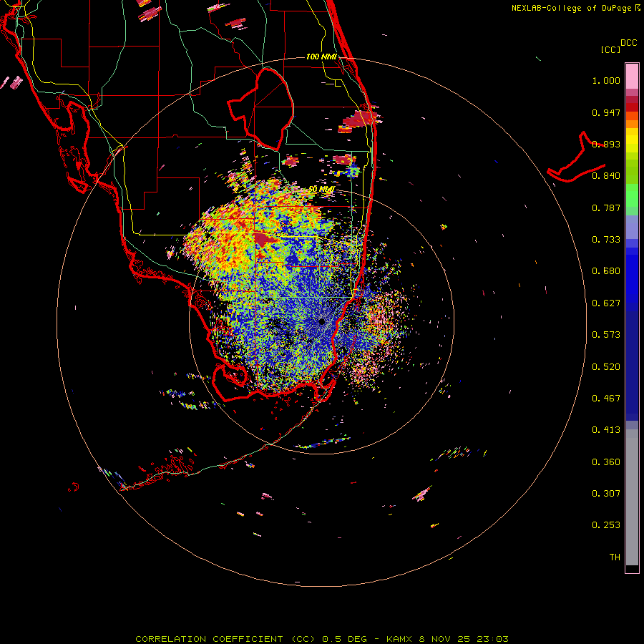The image size is (644, 644).
Task: Click the 100 NMI range ring label
Action: (321, 57)
